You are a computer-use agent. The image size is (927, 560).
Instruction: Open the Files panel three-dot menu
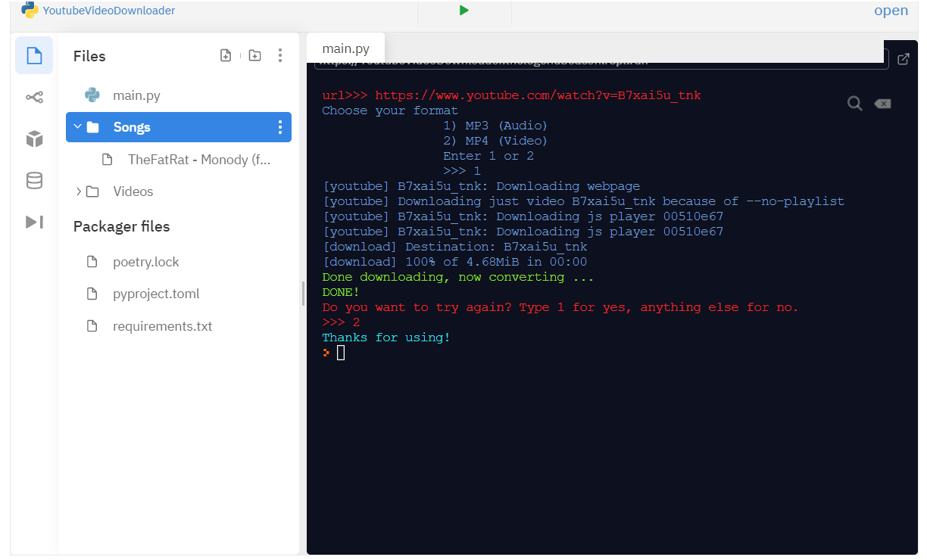point(280,55)
